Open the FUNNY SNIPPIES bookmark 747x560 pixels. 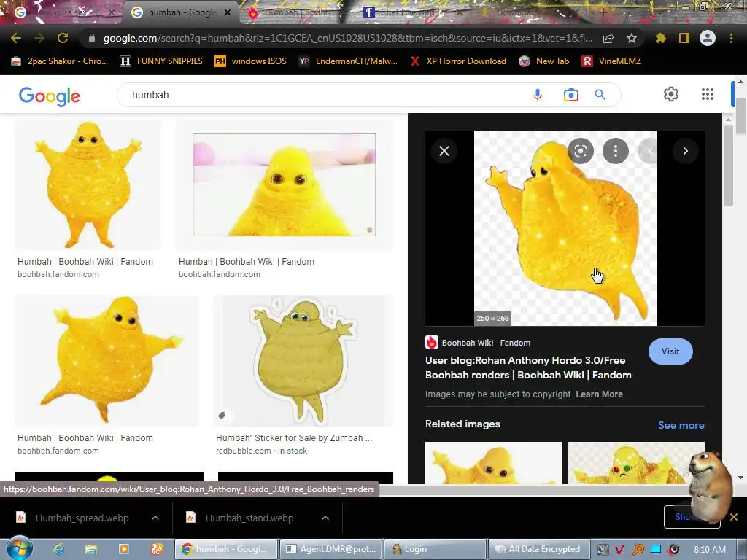(x=161, y=61)
